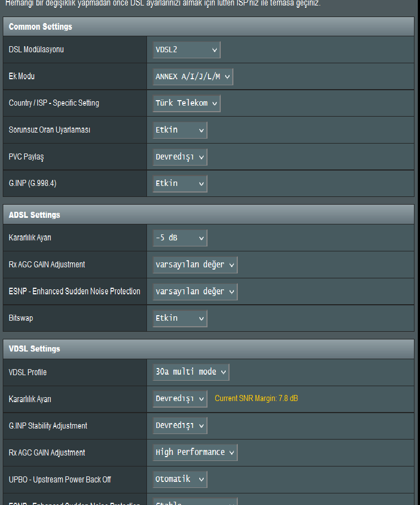420x505 pixels.
Task: Expand the ADSL Rx AGC GAIN Adjustment dropdown
Action: click(x=195, y=265)
